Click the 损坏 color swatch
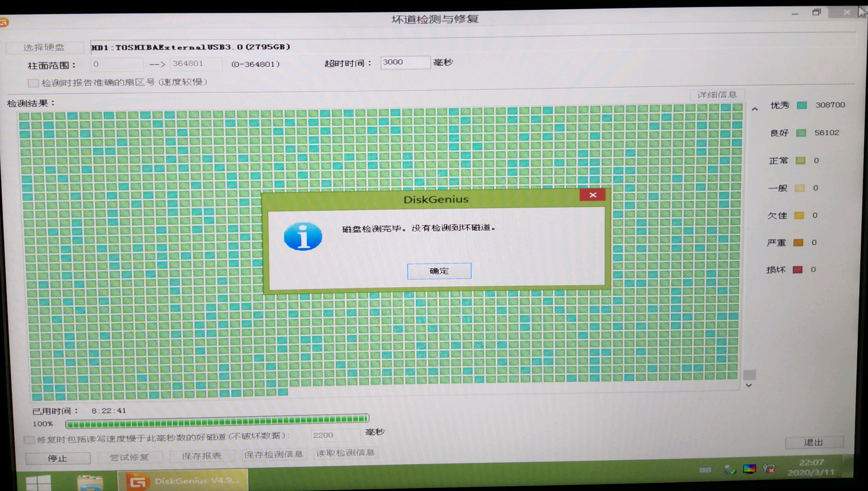This screenshot has width=868, height=491. pos(797,269)
